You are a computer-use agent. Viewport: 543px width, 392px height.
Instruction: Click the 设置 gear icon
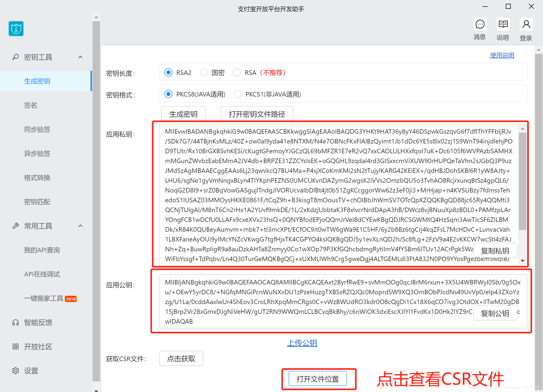click(x=16, y=371)
